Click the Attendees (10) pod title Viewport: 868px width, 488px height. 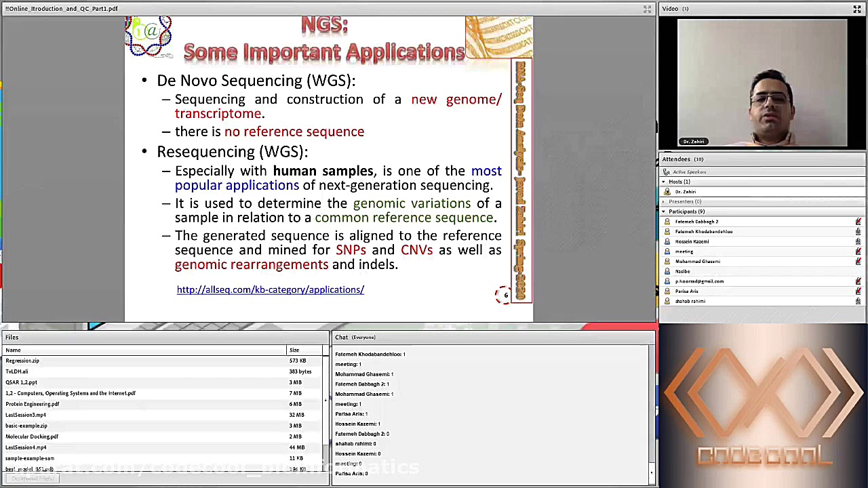[683, 159]
